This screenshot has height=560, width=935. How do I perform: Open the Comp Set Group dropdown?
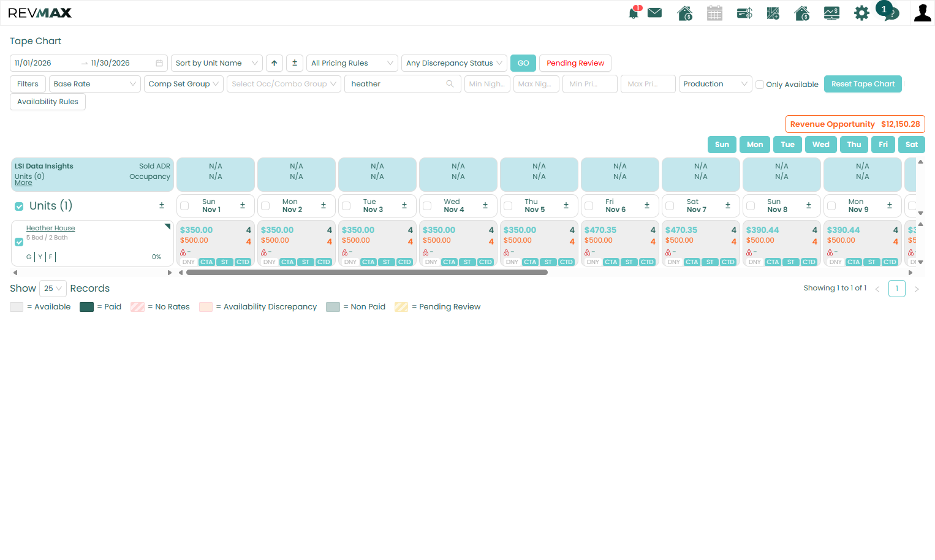point(184,84)
